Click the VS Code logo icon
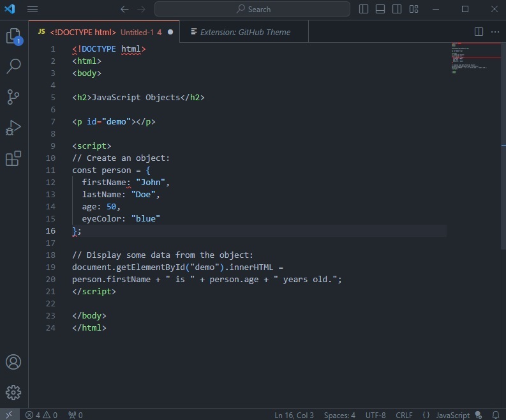The image size is (506, 420). tap(10, 9)
